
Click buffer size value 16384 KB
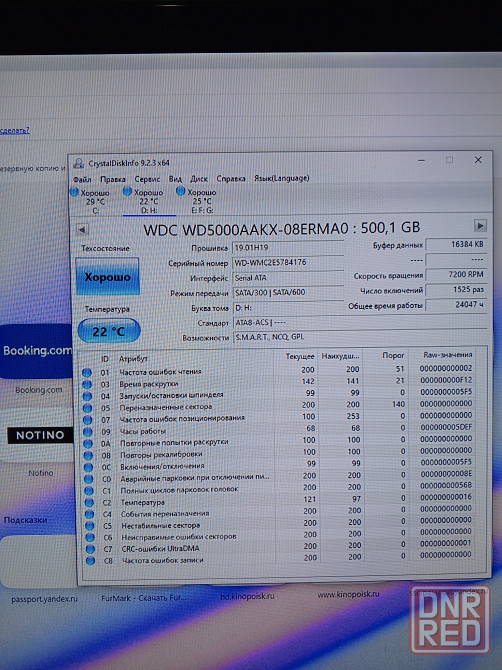(x=456, y=244)
